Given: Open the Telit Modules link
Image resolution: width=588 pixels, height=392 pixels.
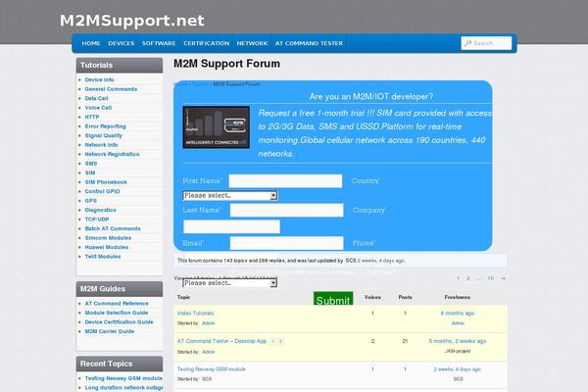Looking at the screenshot, I should point(103,257).
